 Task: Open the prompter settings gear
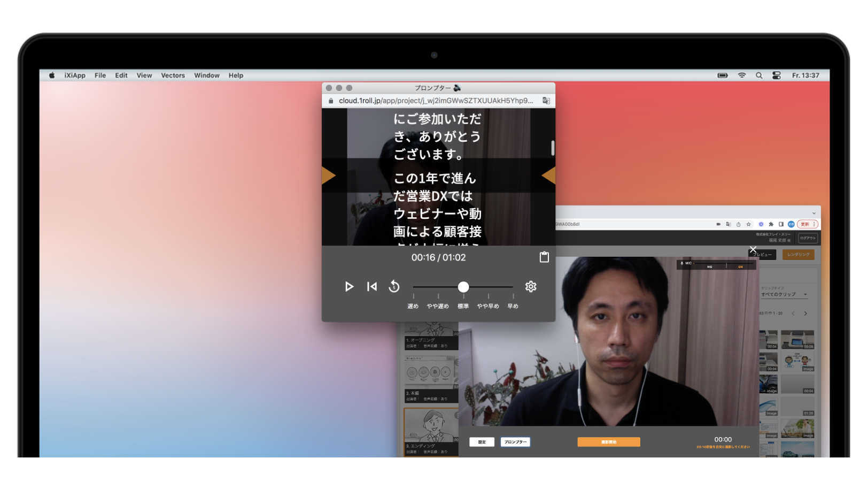(531, 287)
